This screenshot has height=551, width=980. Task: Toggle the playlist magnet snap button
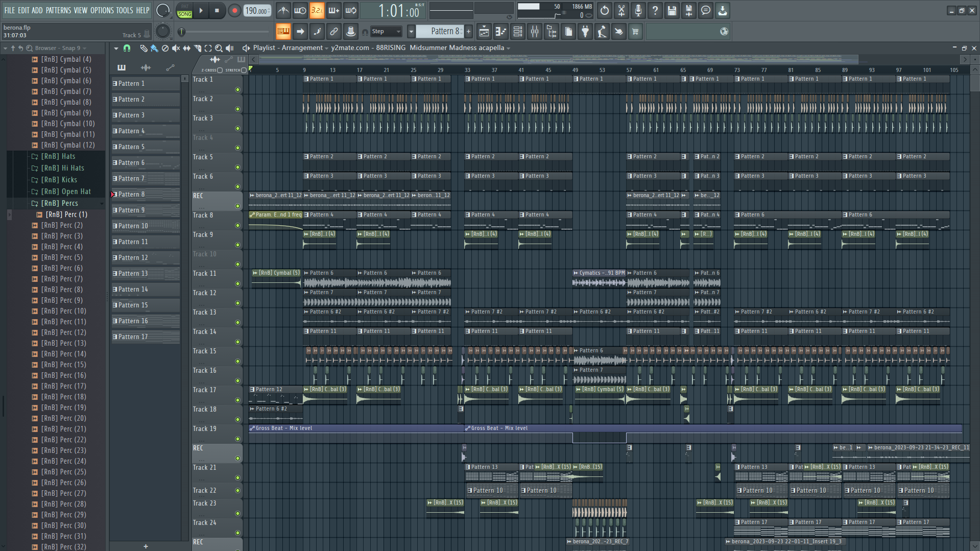[127, 48]
